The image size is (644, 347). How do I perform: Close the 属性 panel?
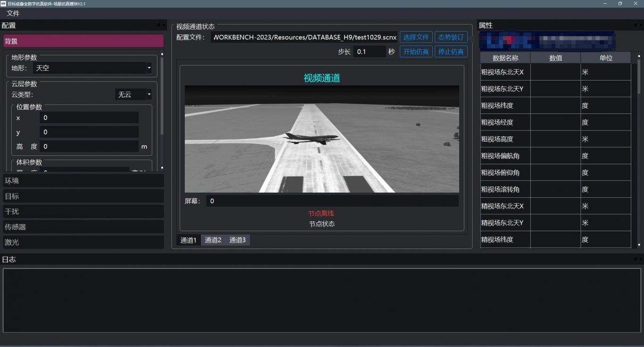(641, 25)
